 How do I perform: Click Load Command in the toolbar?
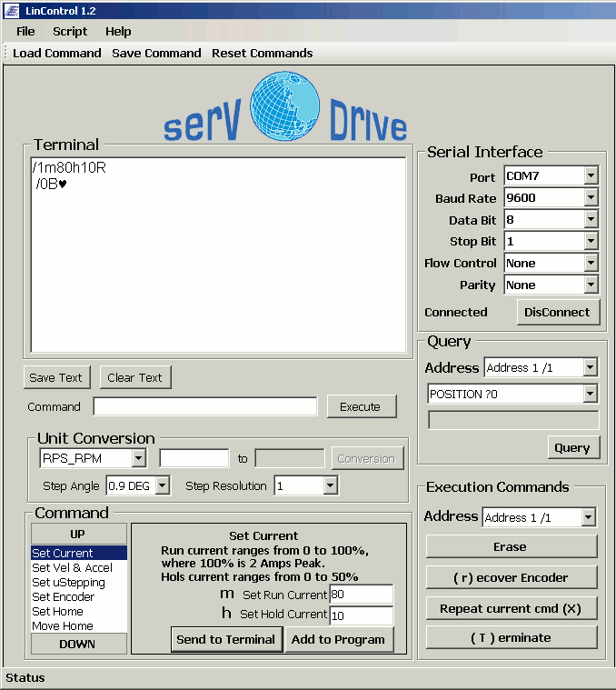pyautogui.click(x=57, y=54)
